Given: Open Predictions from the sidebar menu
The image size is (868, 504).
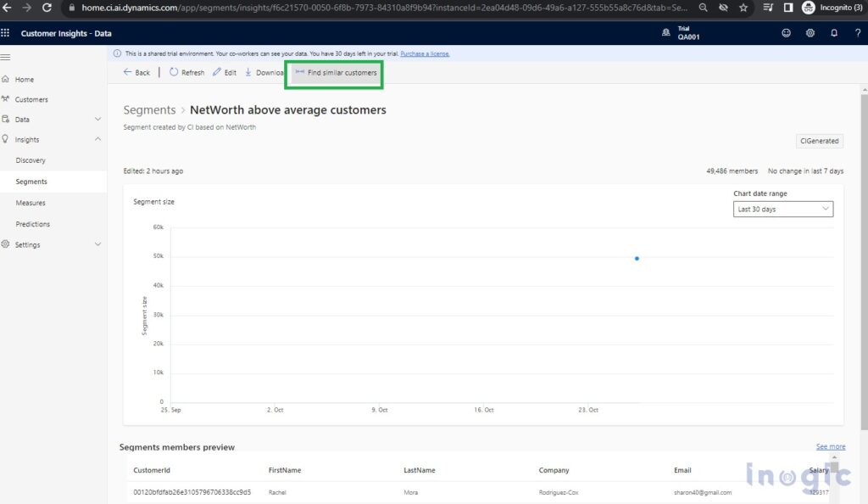Looking at the screenshot, I should click(x=32, y=223).
